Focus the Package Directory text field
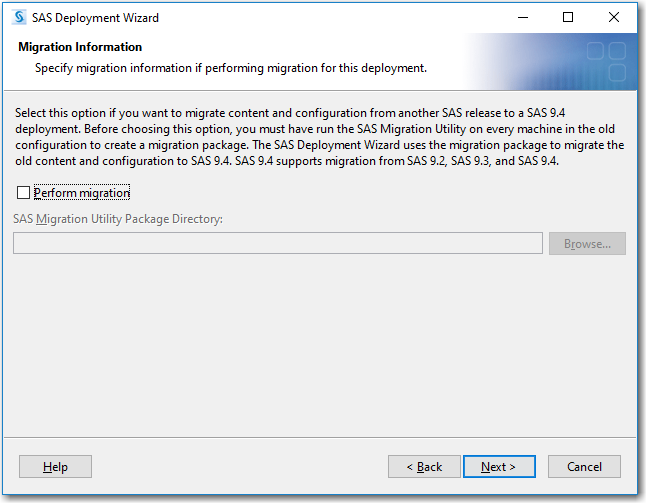Image resolution: width=646 pixels, height=503 pixels. coord(277,243)
